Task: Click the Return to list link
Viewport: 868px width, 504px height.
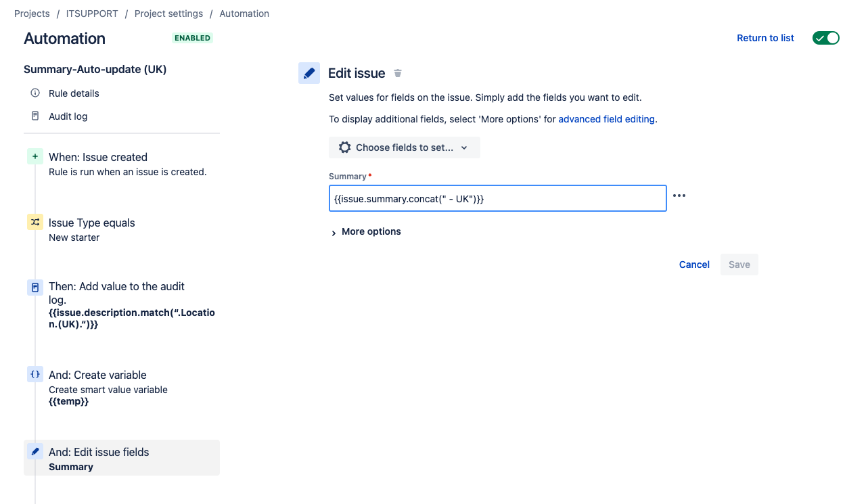Action: pyautogui.click(x=765, y=38)
